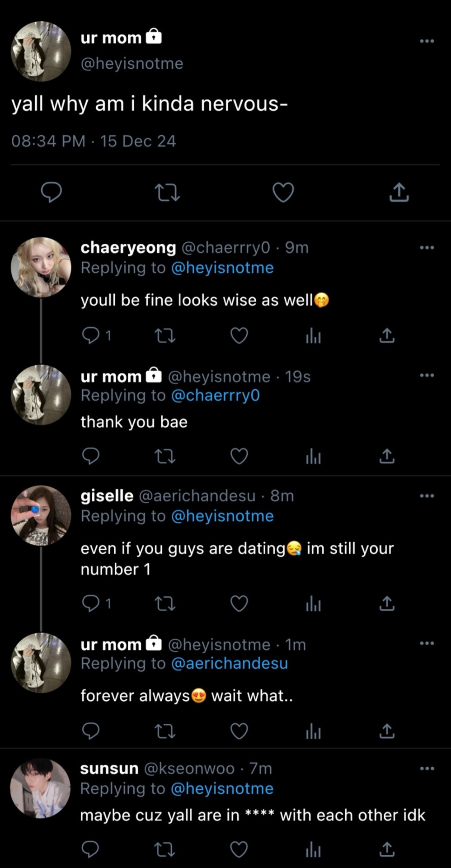Reply to chaeryeong's comment
The image size is (451, 868).
[91, 335]
